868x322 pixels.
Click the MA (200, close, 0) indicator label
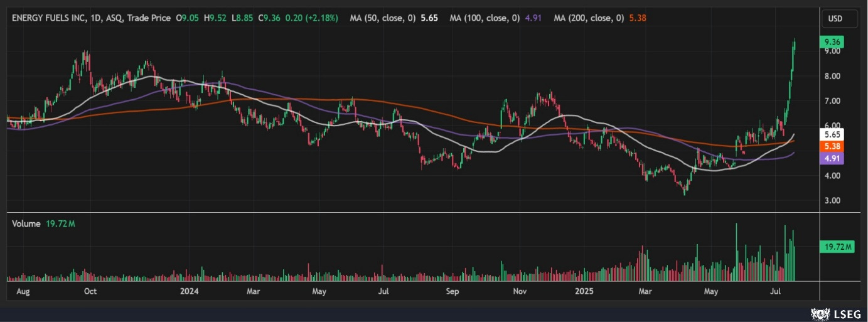(589, 18)
